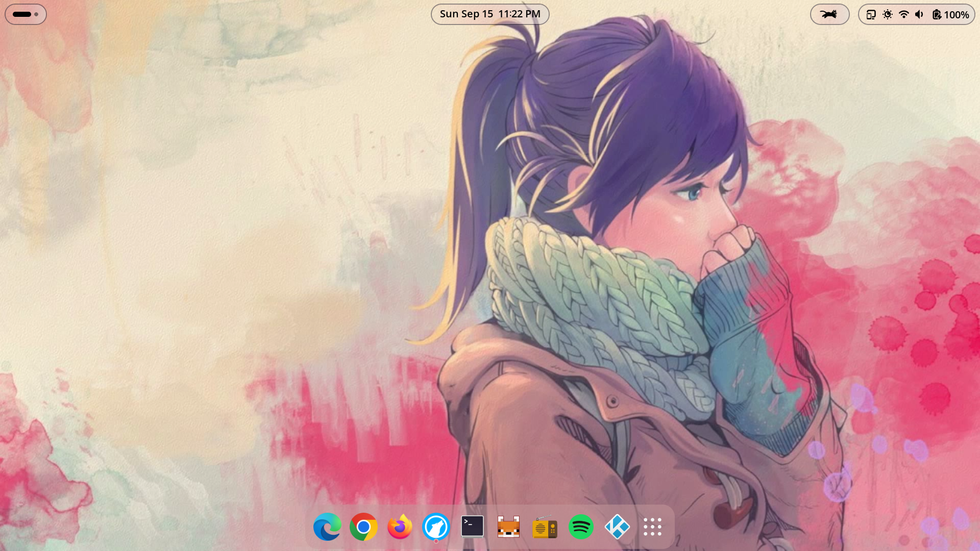The height and width of the screenshot is (551, 980).
Task: Launch Spotify from the dock
Action: pyautogui.click(x=581, y=527)
